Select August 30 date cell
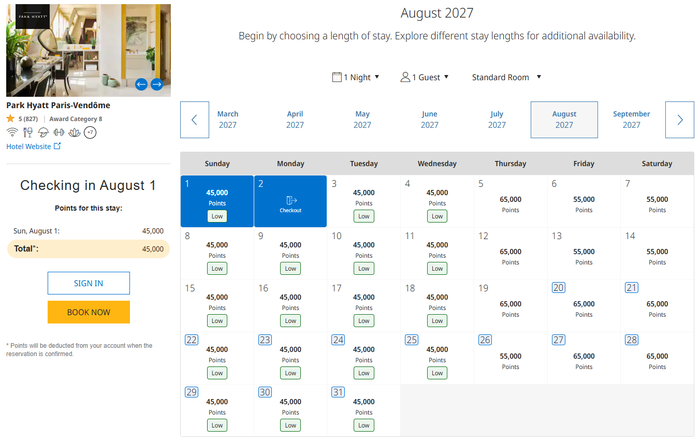This screenshot has height=442, width=700. (x=291, y=410)
